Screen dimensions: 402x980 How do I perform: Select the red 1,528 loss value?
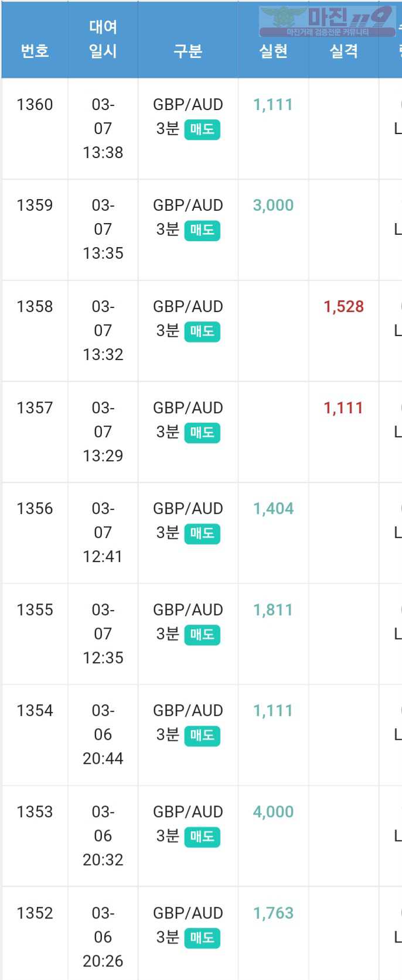coord(344,307)
